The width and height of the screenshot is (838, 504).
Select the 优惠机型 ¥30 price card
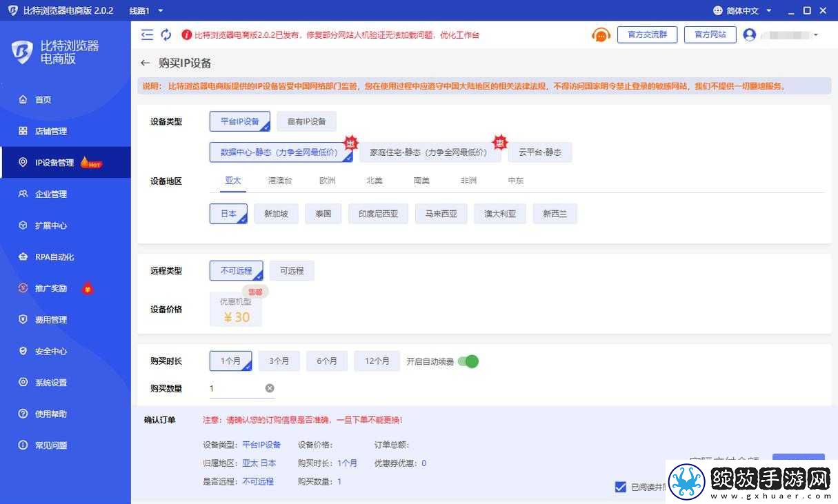point(236,309)
